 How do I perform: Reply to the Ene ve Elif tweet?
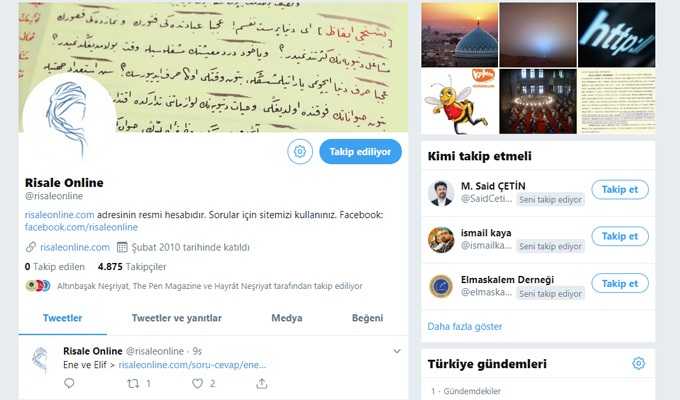point(69,383)
